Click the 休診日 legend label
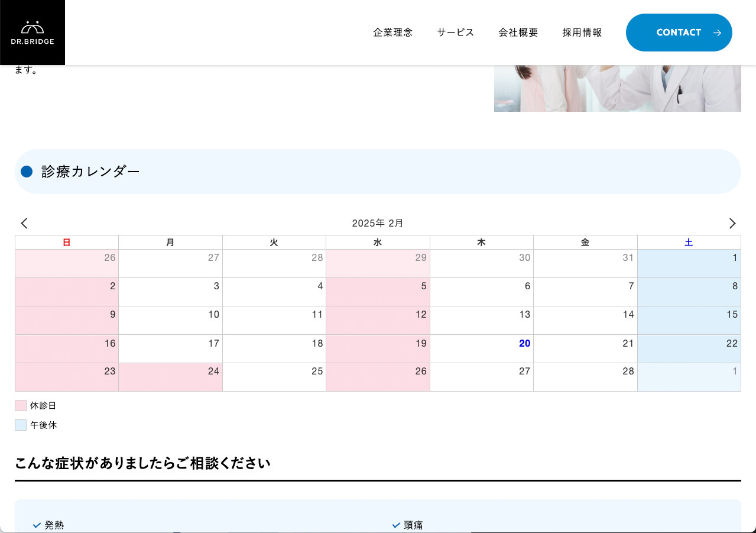The image size is (756, 533). (43, 406)
